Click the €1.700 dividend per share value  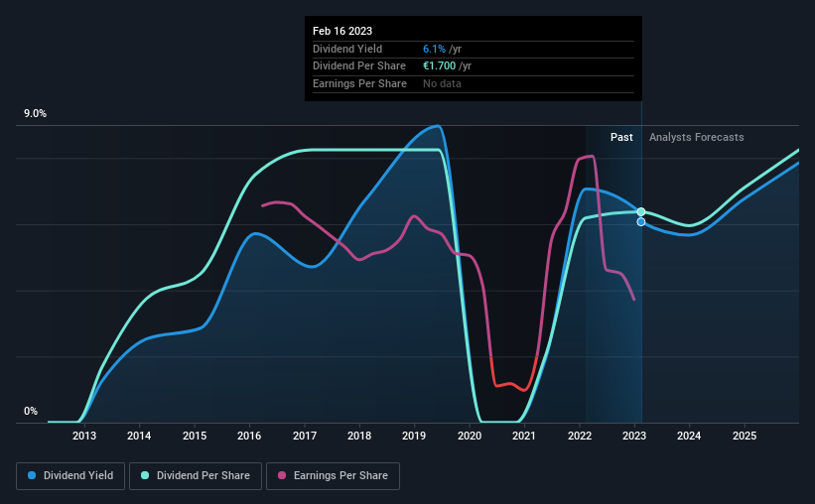[x=439, y=66]
